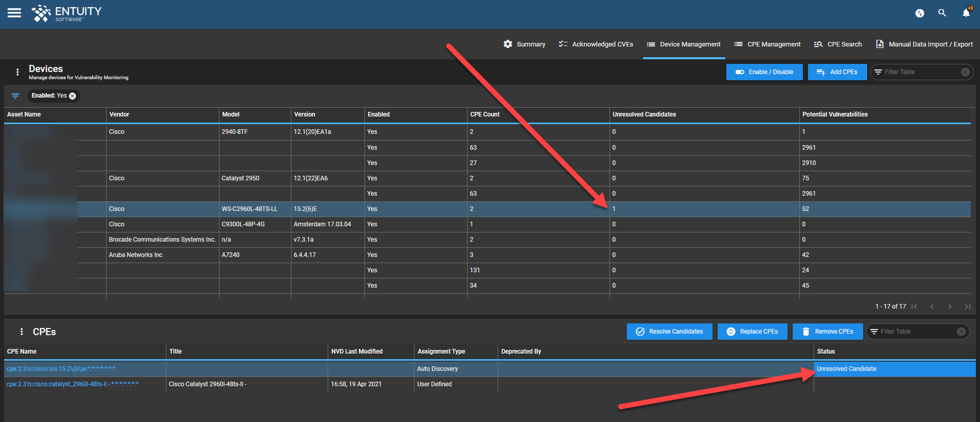Open CPEs panel kebab menu
980x422 pixels.
click(21, 332)
